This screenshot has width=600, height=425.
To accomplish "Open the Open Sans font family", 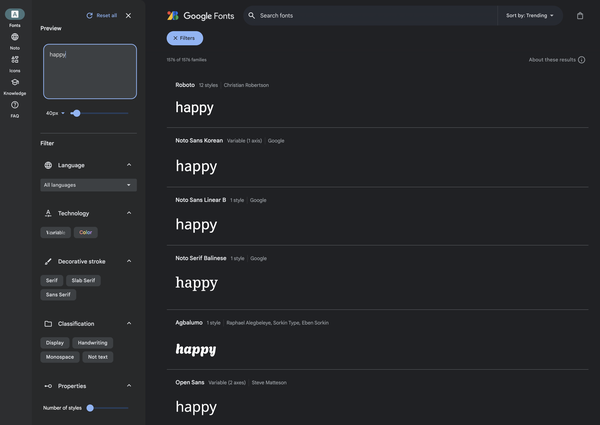I will (x=190, y=382).
